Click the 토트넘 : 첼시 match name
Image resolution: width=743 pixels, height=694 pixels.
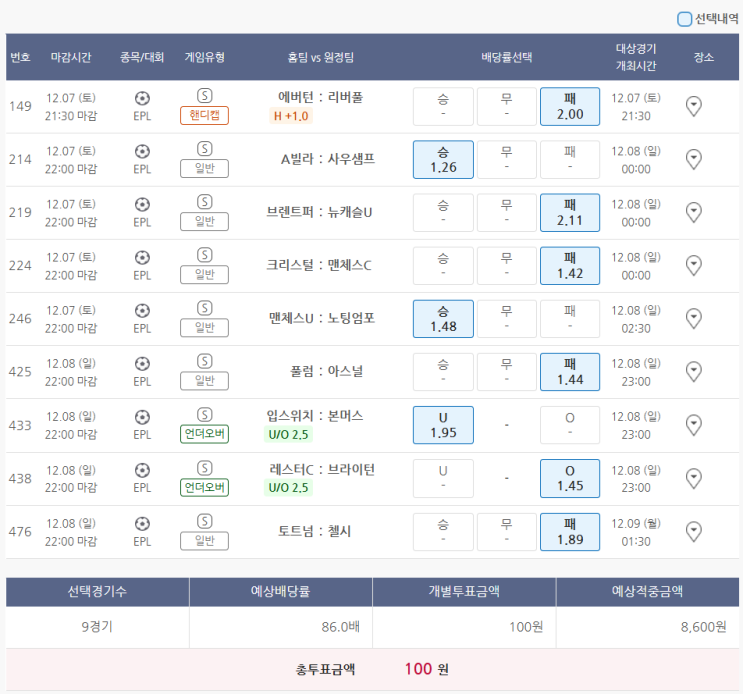(315, 532)
